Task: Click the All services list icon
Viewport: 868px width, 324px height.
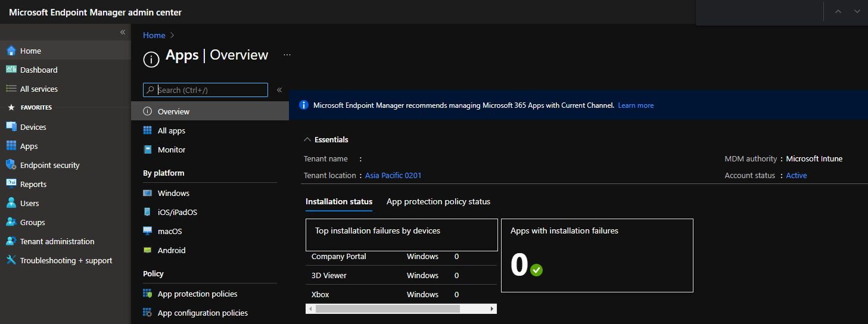Action: click(x=11, y=89)
